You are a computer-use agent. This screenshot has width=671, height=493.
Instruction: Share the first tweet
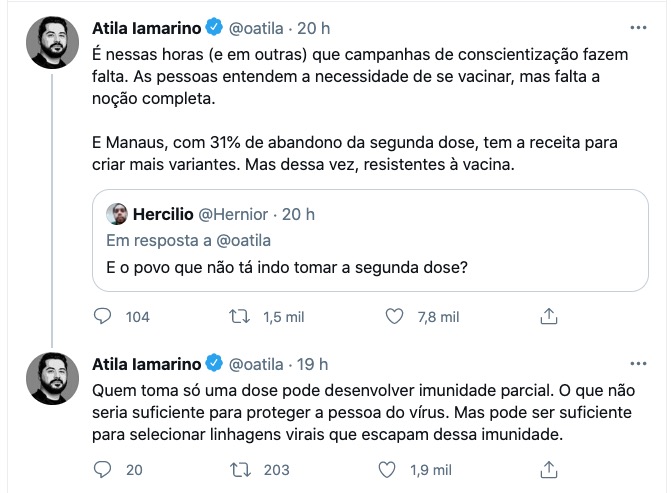coord(547,317)
